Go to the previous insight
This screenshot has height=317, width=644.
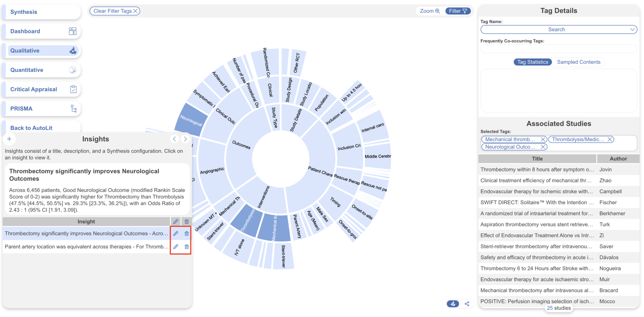(x=175, y=139)
